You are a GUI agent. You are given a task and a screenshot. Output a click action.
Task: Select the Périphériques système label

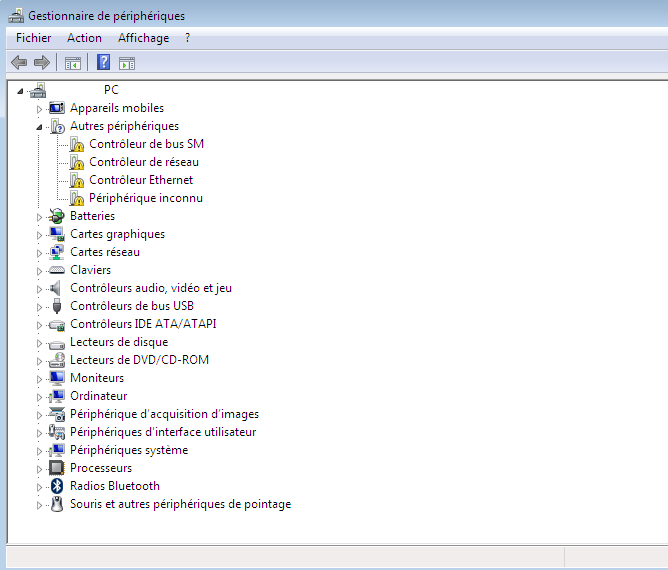point(129,450)
